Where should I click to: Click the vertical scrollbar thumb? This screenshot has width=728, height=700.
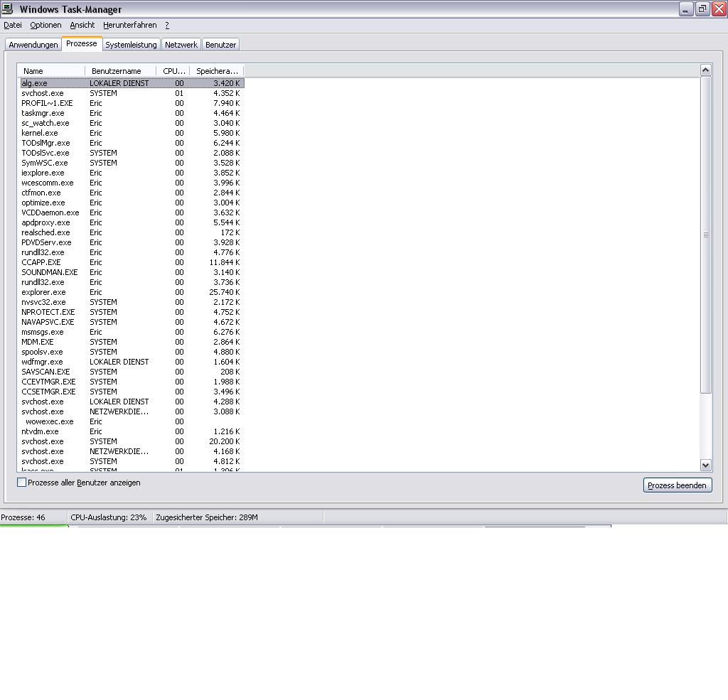click(706, 235)
